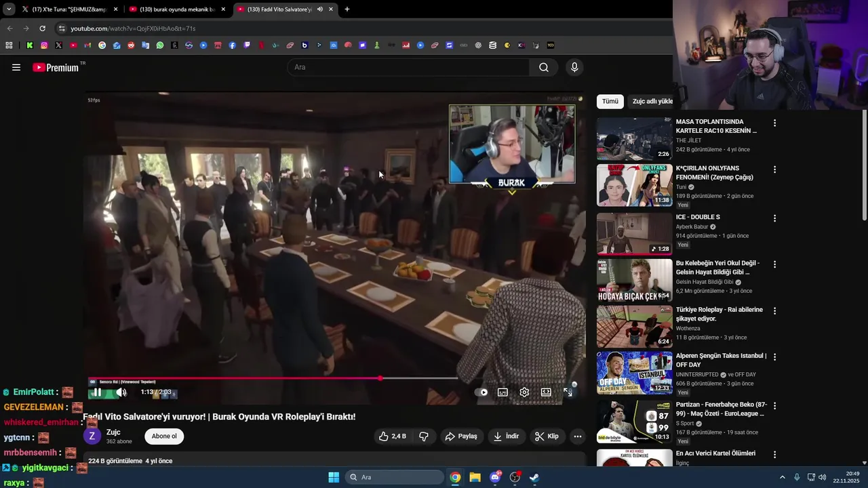Open options for Alperen Şengün Takes Istanbul
Viewport: 868px width, 488px height.
click(x=774, y=357)
